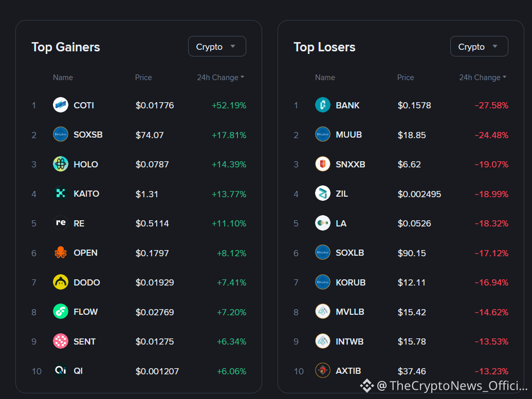The height and width of the screenshot is (399, 532).
Task: Click the SOXSB token icon
Action: (61, 135)
